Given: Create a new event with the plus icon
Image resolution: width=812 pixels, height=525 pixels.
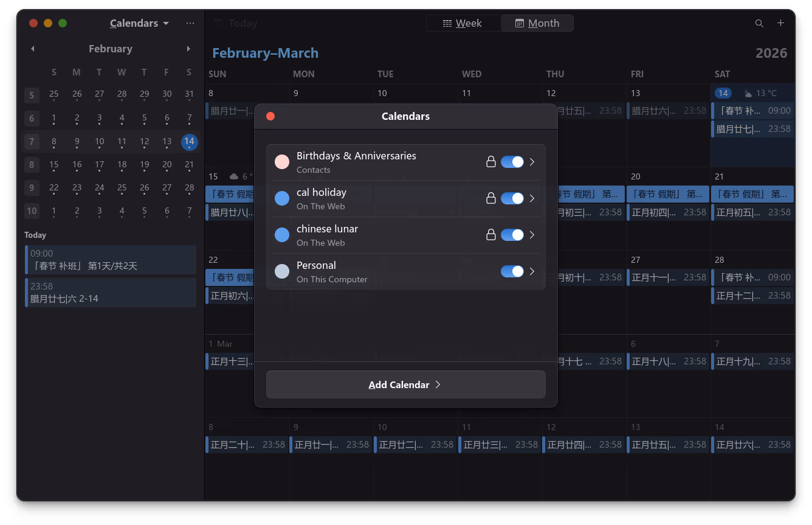Looking at the screenshot, I should coord(780,23).
